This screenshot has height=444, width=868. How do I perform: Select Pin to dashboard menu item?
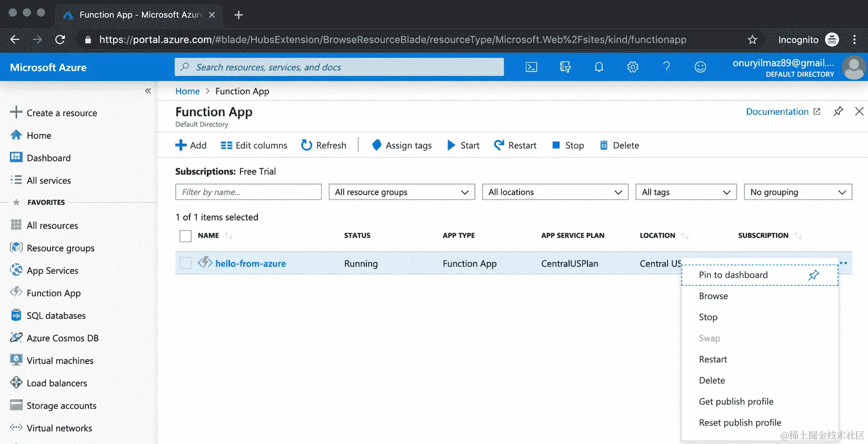tap(760, 275)
